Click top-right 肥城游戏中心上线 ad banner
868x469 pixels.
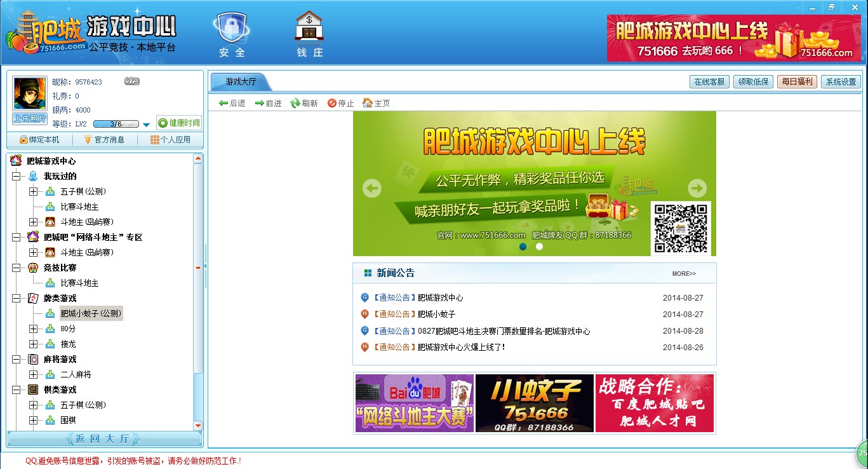coord(734,38)
